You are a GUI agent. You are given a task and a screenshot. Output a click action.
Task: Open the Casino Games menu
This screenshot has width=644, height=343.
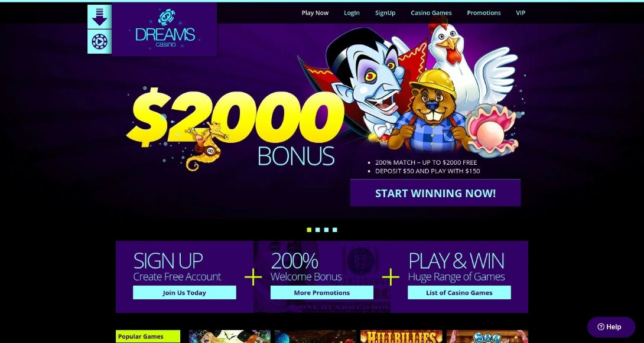[431, 13]
